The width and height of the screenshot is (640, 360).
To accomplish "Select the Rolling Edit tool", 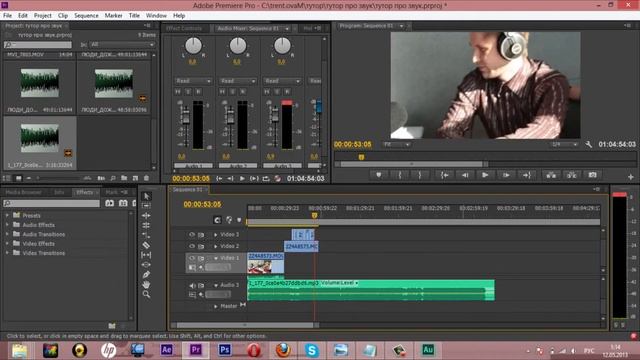I will (146, 225).
